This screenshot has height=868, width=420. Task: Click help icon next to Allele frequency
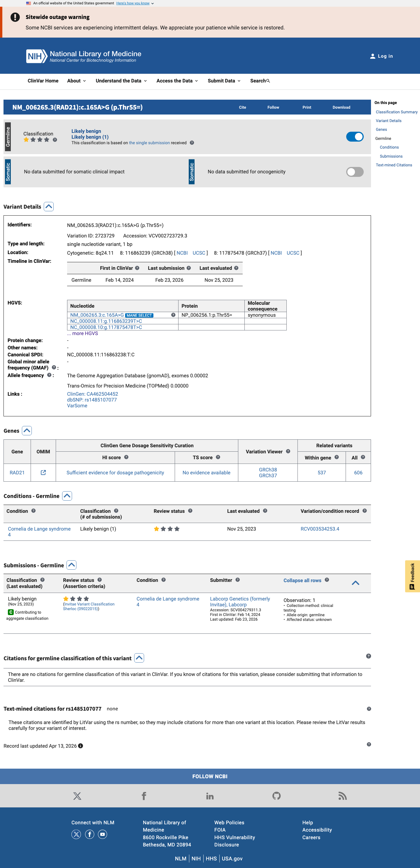point(49,375)
